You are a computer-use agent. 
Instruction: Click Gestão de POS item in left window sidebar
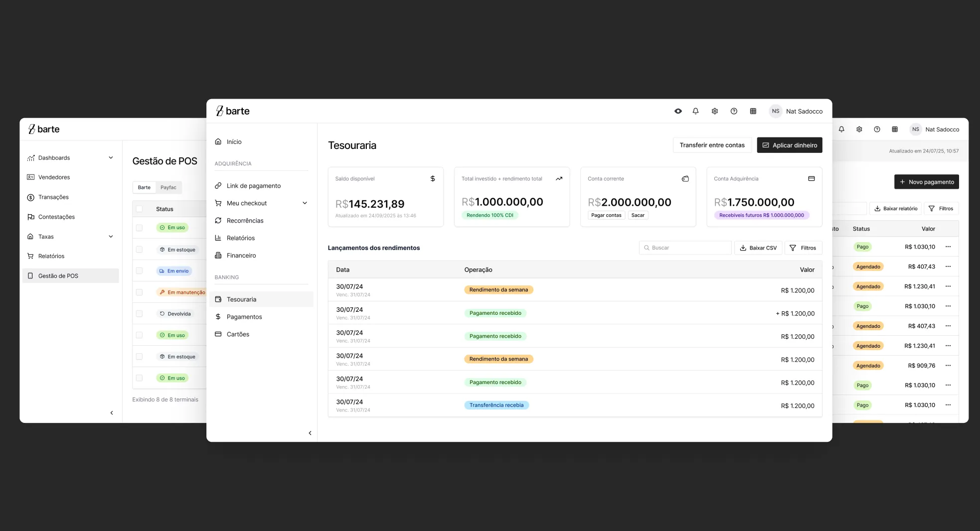coord(70,275)
